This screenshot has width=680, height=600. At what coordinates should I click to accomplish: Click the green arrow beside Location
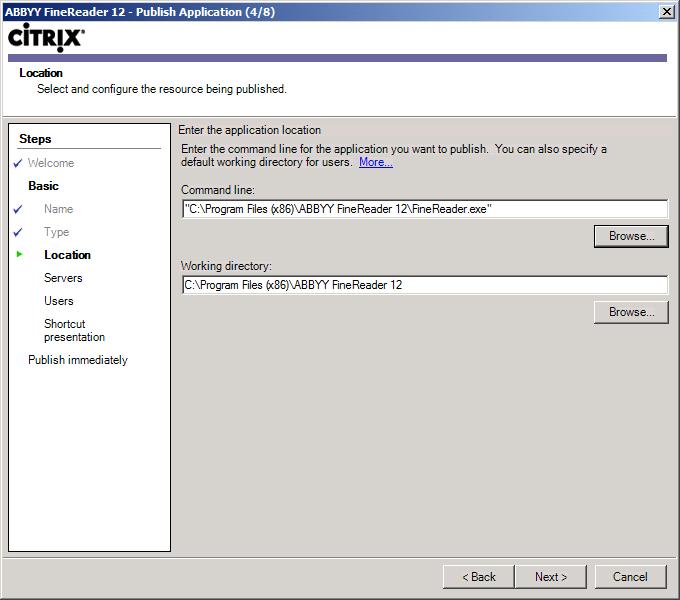point(19,254)
